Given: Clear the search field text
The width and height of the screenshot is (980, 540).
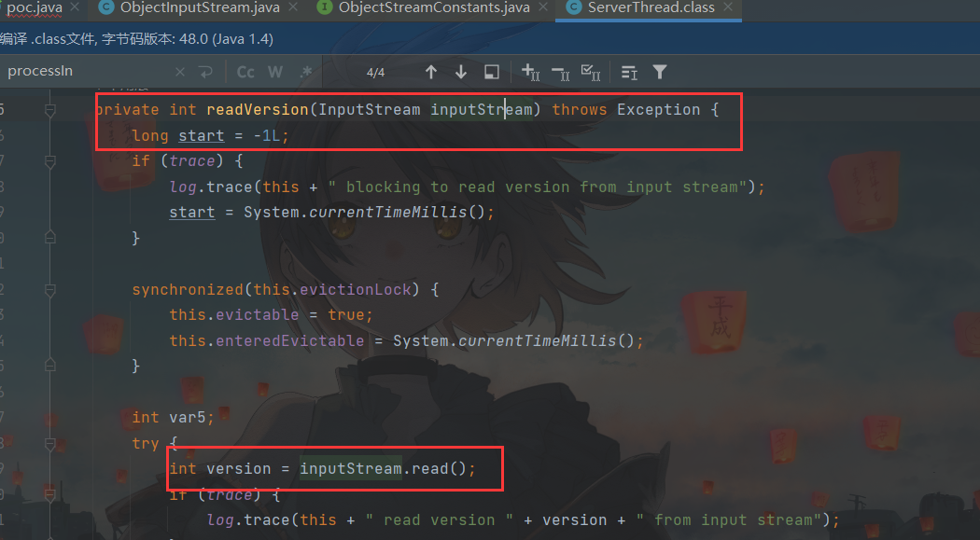Looking at the screenshot, I should pyautogui.click(x=180, y=72).
